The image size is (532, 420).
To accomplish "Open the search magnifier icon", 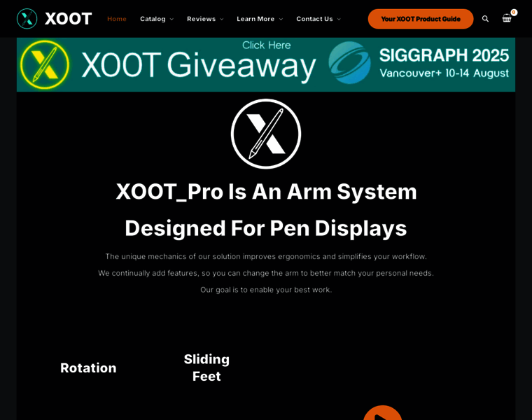I will click(x=485, y=19).
